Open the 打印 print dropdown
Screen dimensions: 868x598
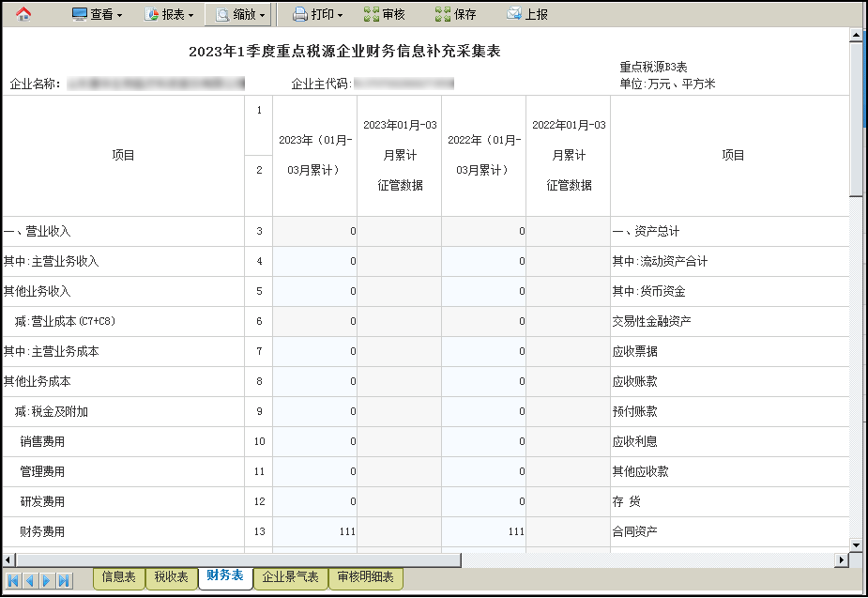(318, 14)
